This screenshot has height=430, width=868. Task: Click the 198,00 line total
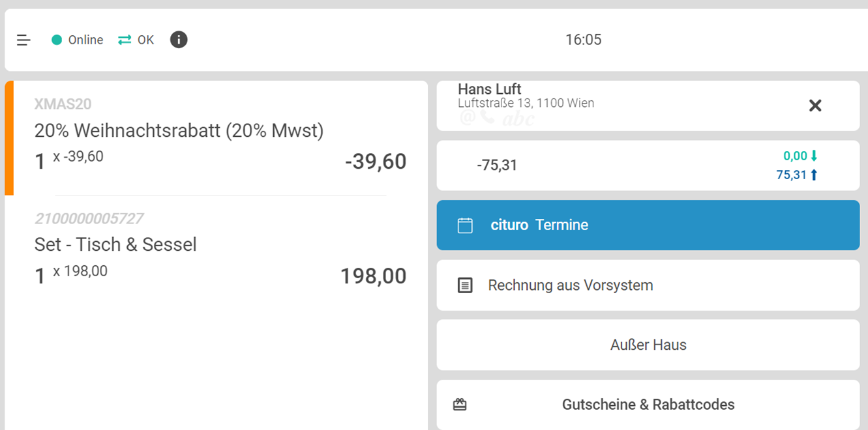pos(373,276)
